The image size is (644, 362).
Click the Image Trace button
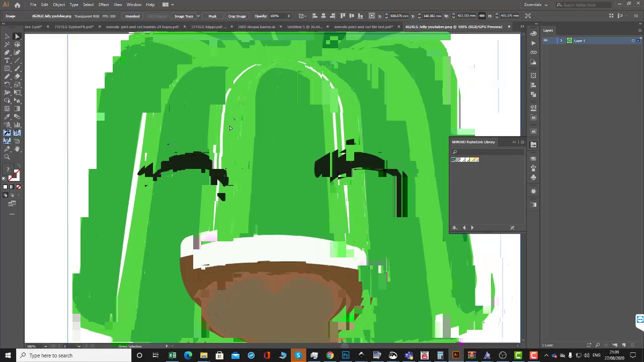[184, 16]
